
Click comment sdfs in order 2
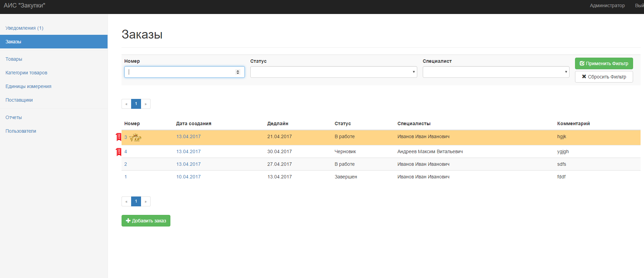[562, 164]
